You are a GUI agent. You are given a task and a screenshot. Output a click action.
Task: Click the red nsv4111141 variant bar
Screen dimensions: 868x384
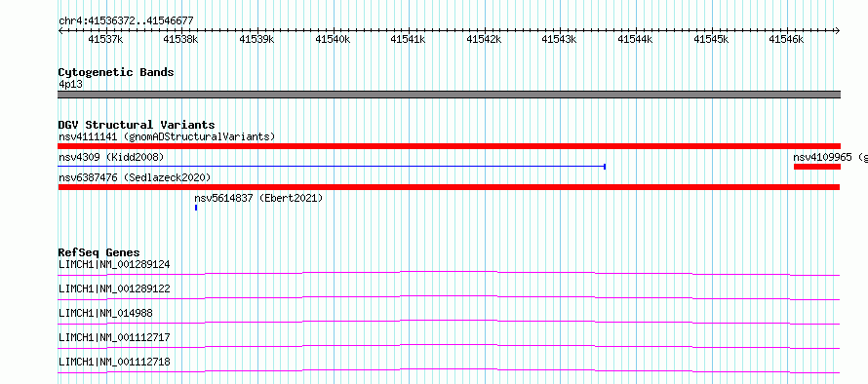[449, 146]
